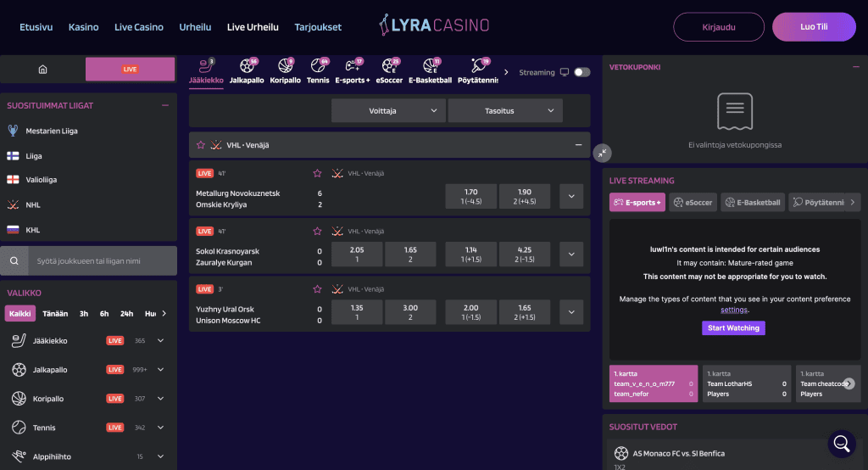Expand Tennis in sidebar sports list
The width and height of the screenshot is (868, 470).
click(x=160, y=428)
